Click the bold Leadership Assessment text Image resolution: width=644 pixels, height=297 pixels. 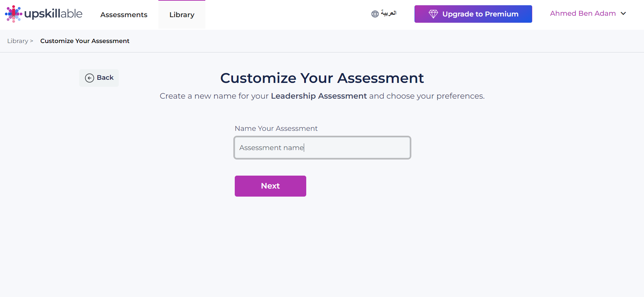319,96
